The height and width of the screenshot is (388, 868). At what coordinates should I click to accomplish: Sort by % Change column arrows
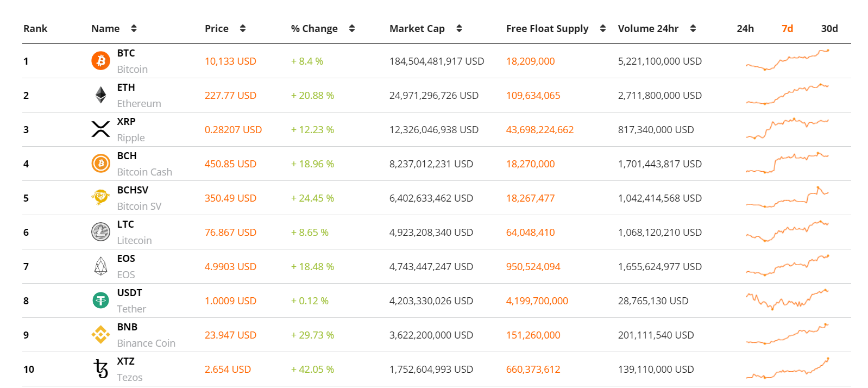pos(352,29)
